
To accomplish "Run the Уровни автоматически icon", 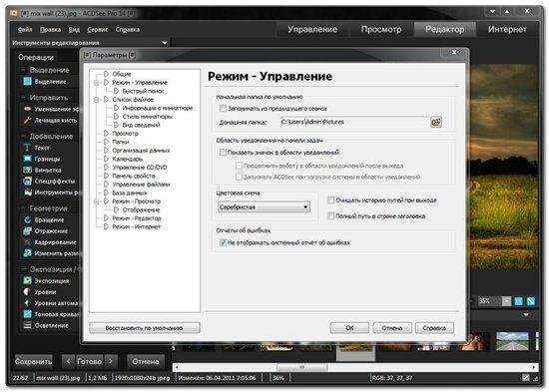I will 27,303.
